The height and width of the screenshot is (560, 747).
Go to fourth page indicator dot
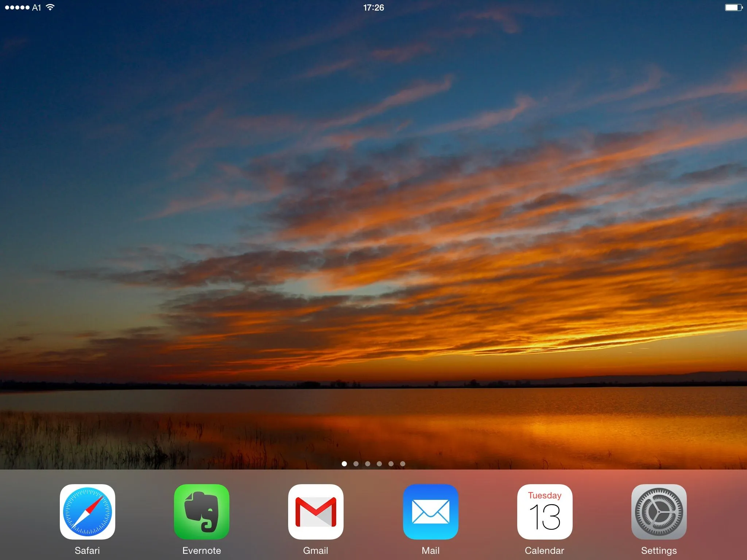coord(379,464)
